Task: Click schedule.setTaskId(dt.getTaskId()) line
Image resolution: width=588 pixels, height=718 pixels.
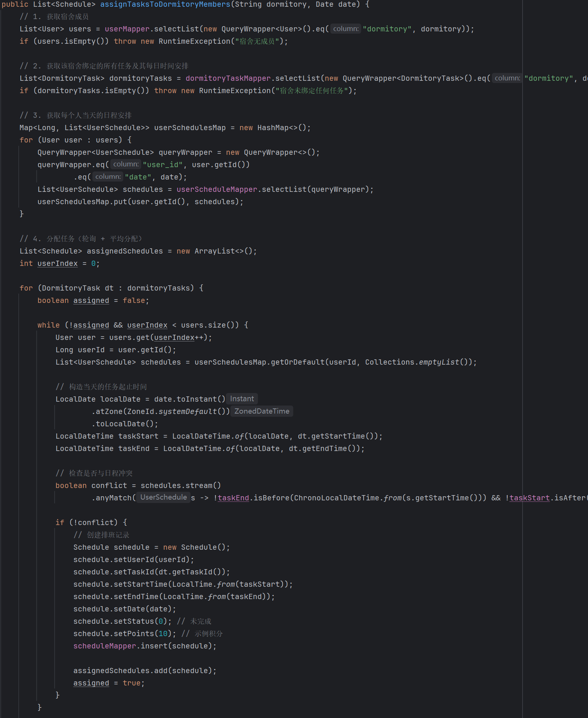Action: point(151,572)
